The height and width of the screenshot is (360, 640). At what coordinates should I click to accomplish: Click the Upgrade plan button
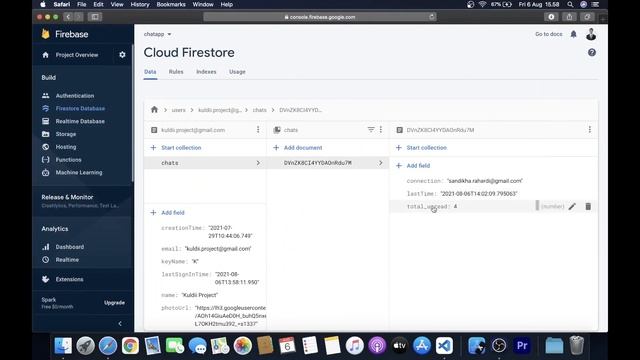tap(114, 303)
